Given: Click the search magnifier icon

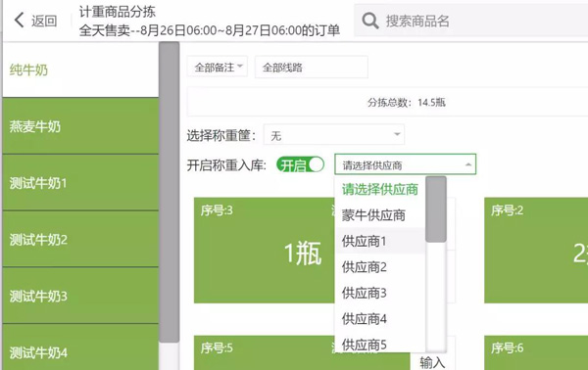Looking at the screenshot, I should 369,21.
